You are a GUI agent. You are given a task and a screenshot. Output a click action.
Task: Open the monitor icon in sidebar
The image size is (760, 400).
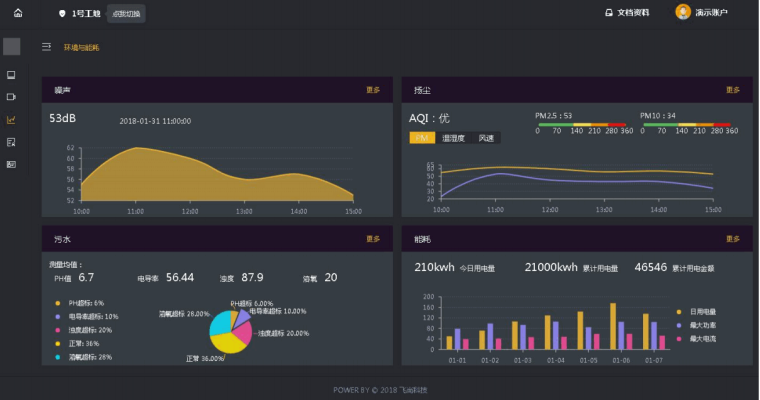tap(11, 75)
